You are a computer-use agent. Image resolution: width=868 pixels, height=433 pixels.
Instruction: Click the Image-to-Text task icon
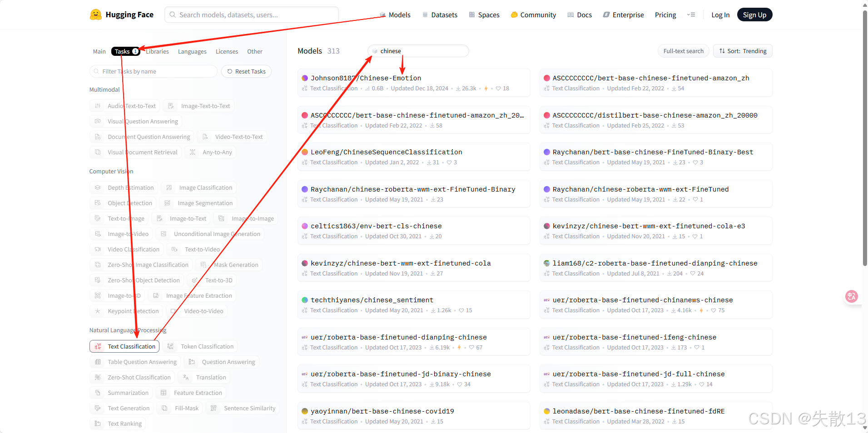pyautogui.click(x=159, y=218)
